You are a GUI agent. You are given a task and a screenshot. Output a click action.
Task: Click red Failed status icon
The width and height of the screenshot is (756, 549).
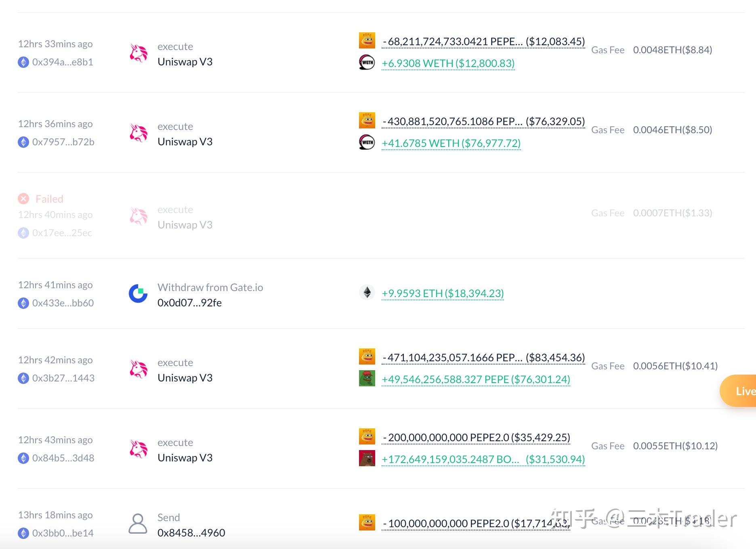(x=23, y=199)
